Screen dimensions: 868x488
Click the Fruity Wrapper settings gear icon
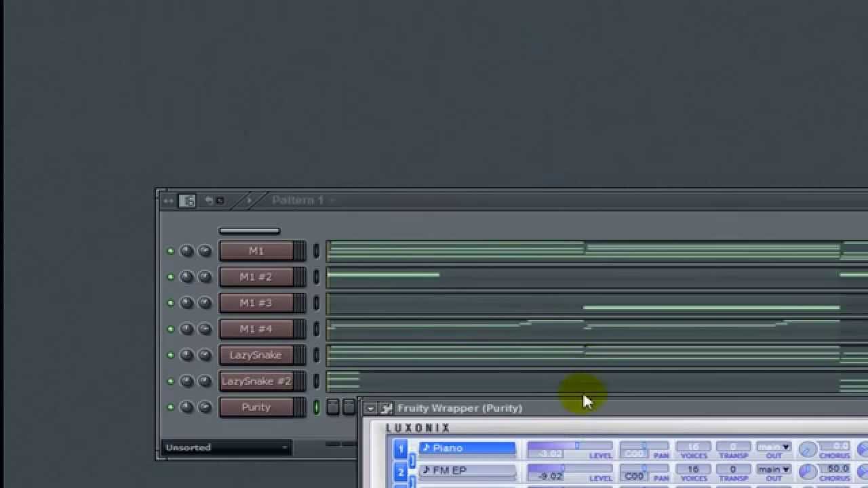click(387, 408)
